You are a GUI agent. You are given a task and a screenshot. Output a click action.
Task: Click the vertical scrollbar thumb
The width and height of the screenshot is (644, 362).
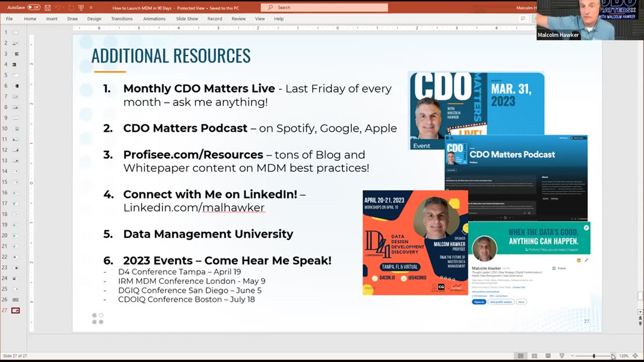click(x=640, y=296)
